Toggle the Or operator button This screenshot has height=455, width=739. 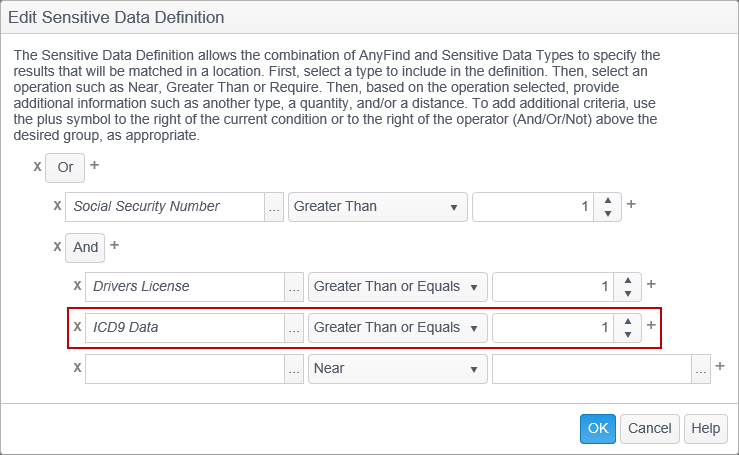pos(65,167)
